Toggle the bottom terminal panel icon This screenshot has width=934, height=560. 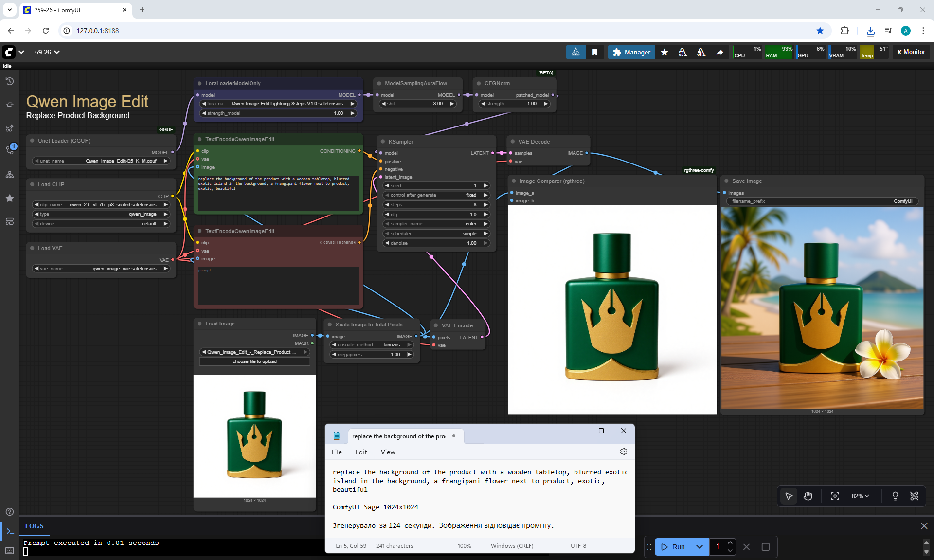point(10,531)
